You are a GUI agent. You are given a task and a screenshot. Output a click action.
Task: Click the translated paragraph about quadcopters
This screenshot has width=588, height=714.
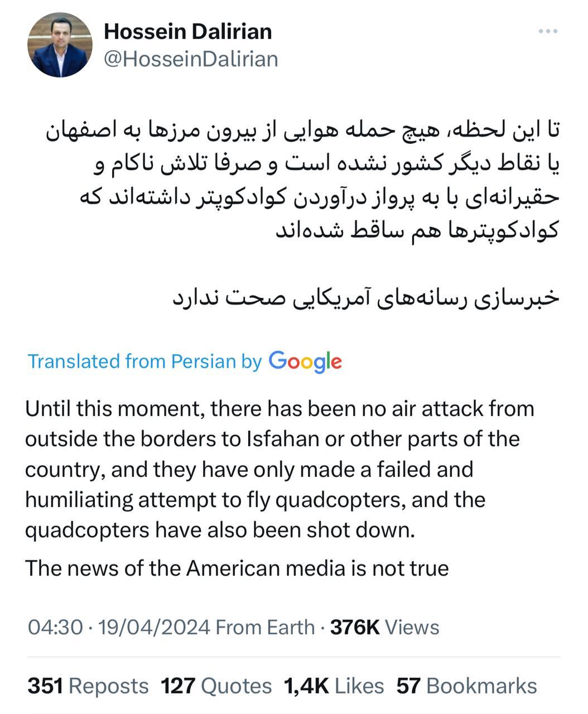[x=279, y=469]
